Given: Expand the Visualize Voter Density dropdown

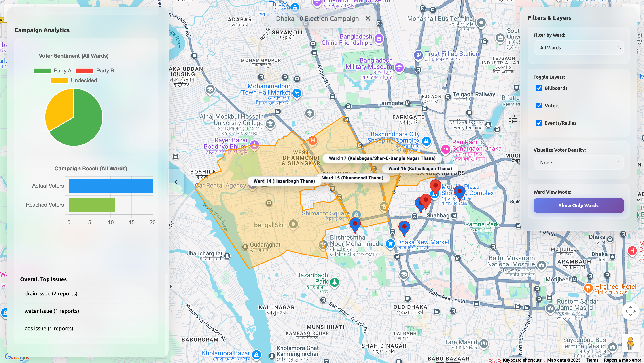Looking at the screenshot, I should point(578,162).
